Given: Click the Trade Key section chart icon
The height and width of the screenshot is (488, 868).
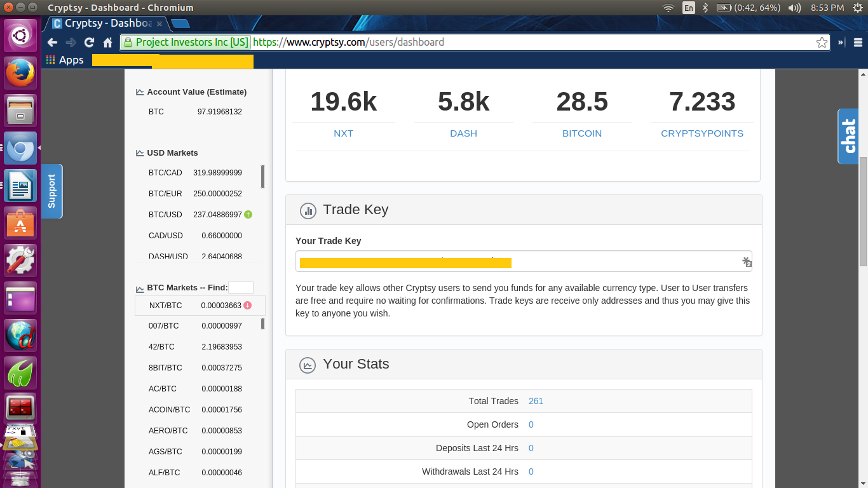Looking at the screenshot, I should point(308,210).
